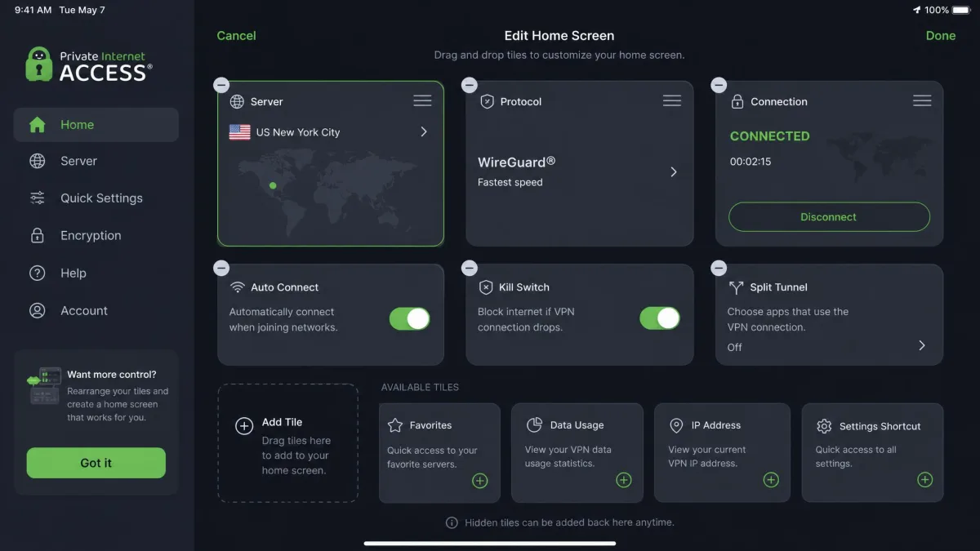Click the Connection padlock icon
This screenshot has height=551, width=980.
737,102
